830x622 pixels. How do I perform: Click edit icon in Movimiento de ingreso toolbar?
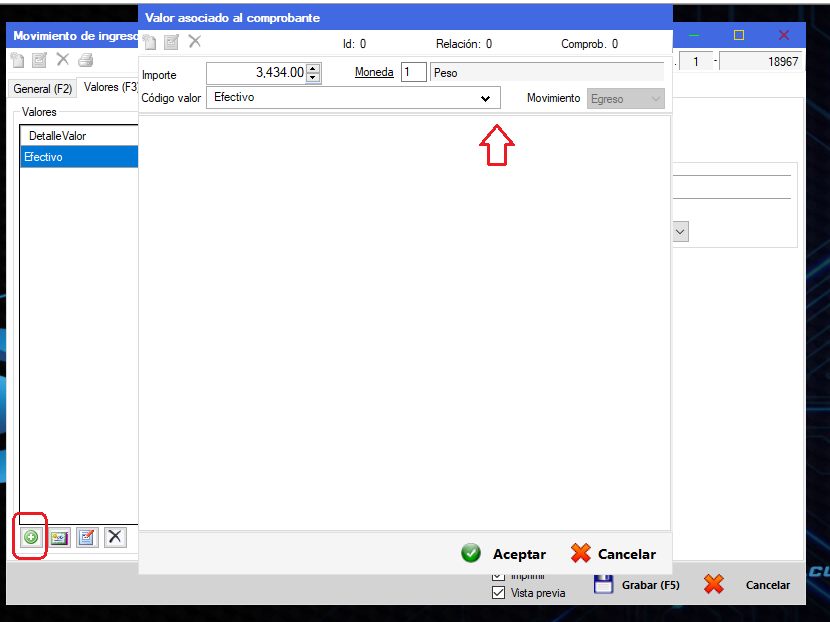[x=39, y=60]
